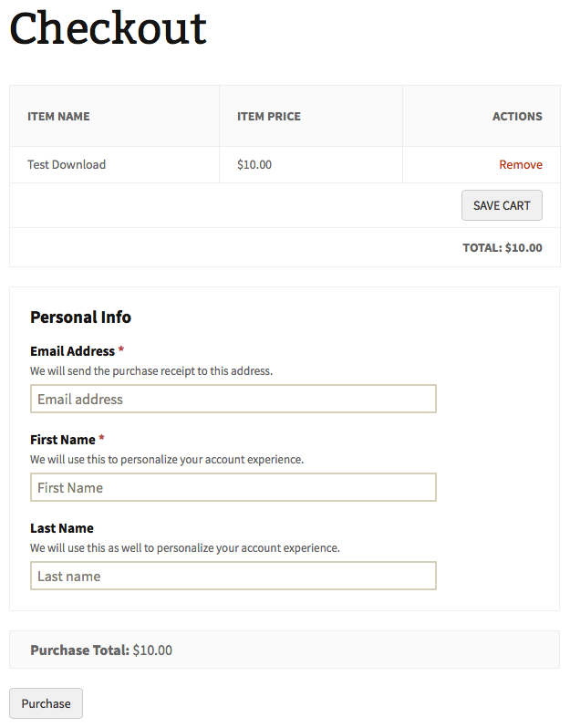Screen dimensions: 570x728
Task: Click the Checkout page title
Action: point(108,28)
